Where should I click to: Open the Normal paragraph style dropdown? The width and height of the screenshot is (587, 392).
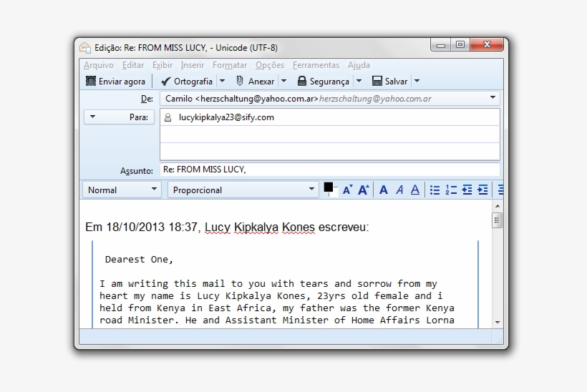point(122,190)
